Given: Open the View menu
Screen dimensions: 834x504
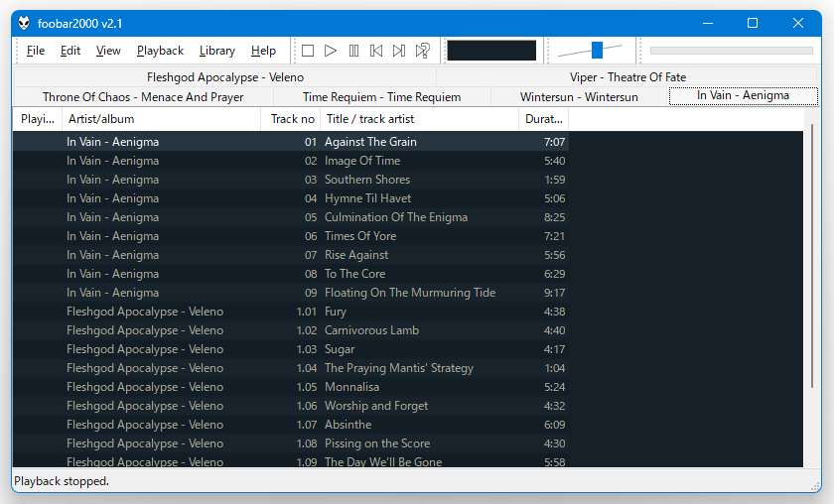Looking at the screenshot, I should coord(108,51).
